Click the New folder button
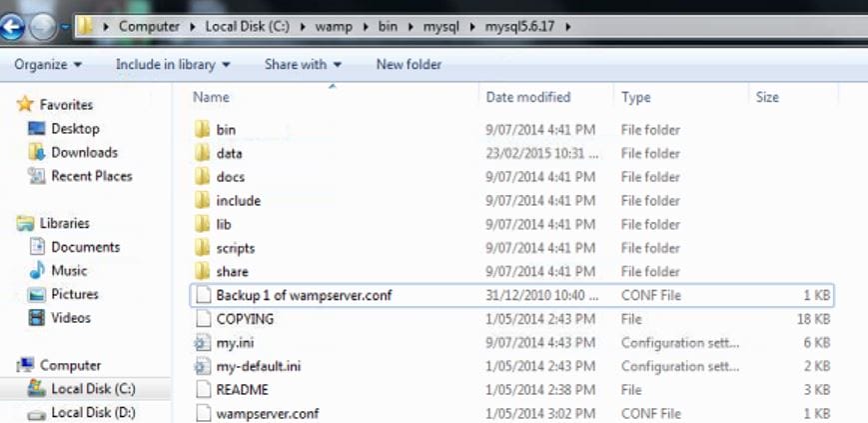This screenshot has height=423, width=868. (409, 65)
